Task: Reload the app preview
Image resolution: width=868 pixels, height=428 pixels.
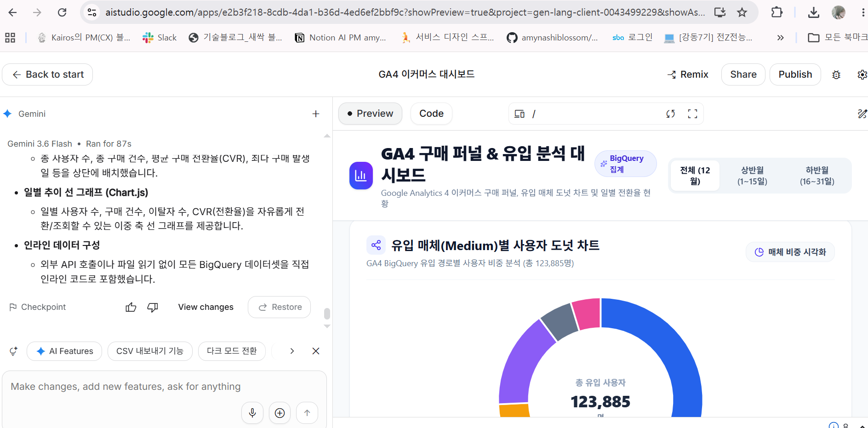Action: pos(671,114)
